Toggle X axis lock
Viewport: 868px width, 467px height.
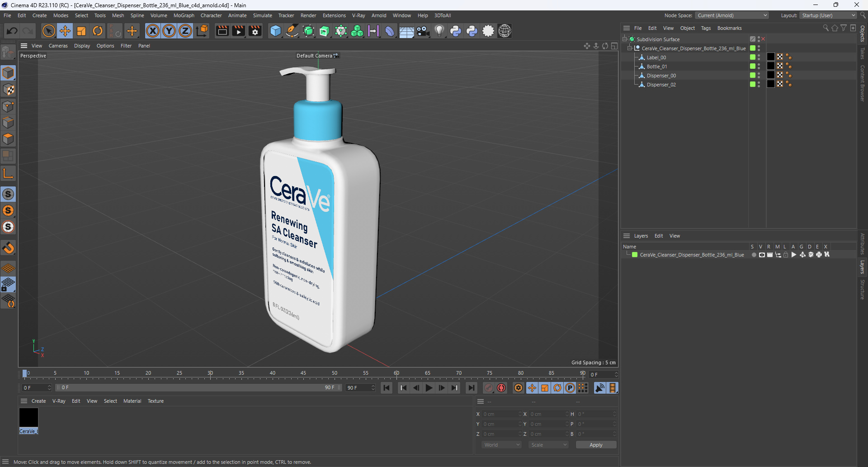(x=153, y=31)
